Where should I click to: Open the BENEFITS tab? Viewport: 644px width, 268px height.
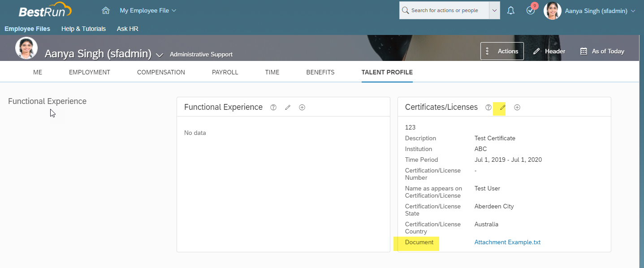(320, 72)
